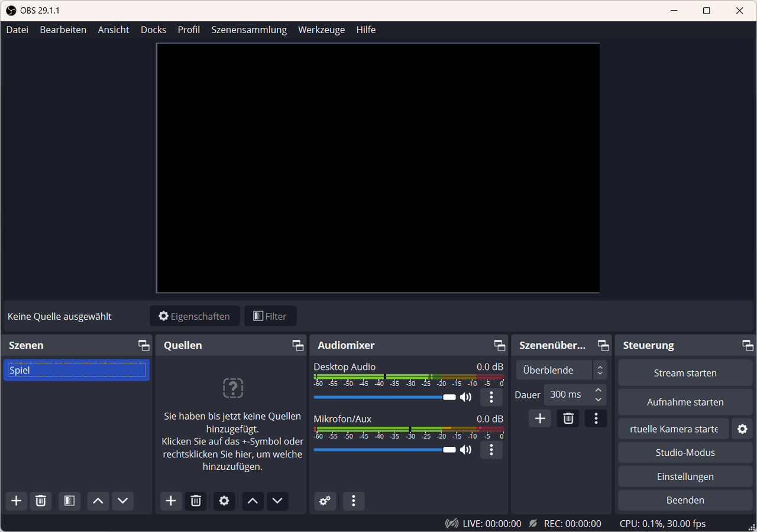Move source down in Quellen panel
This screenshot has height=532, width=757.
coord(277,501)
